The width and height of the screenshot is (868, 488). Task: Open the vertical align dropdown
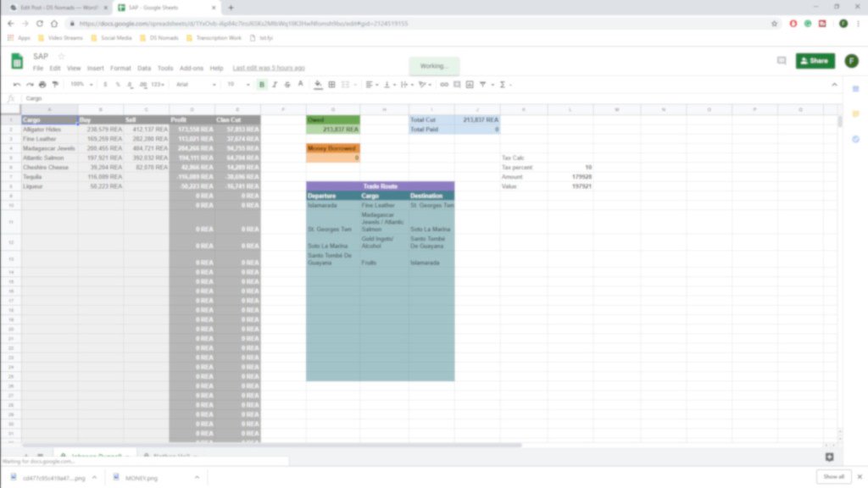[x=389, y=85]
